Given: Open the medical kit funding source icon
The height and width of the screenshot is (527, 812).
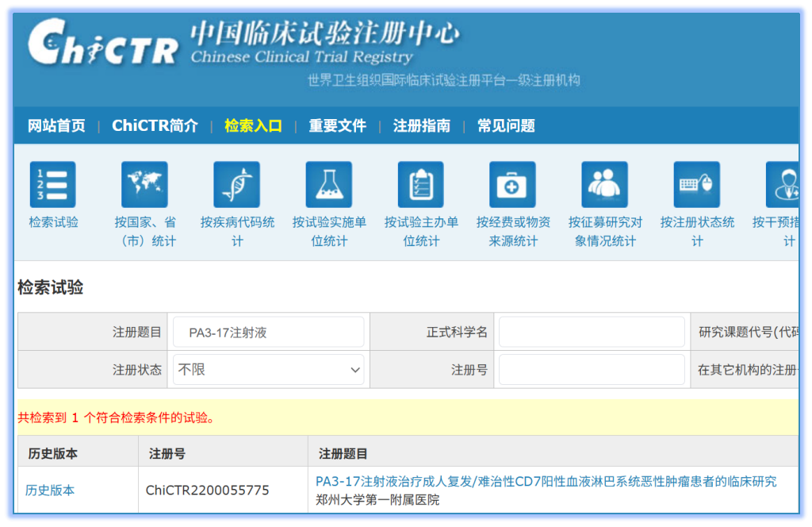Looking at the screenshot, I should tap(512, 185).
